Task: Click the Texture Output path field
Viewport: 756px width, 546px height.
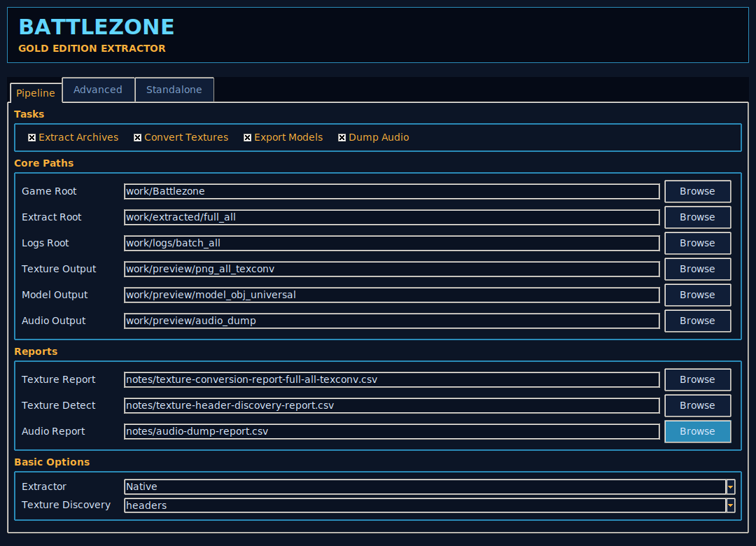Action: pyautogui.click(x=391, y=269)
